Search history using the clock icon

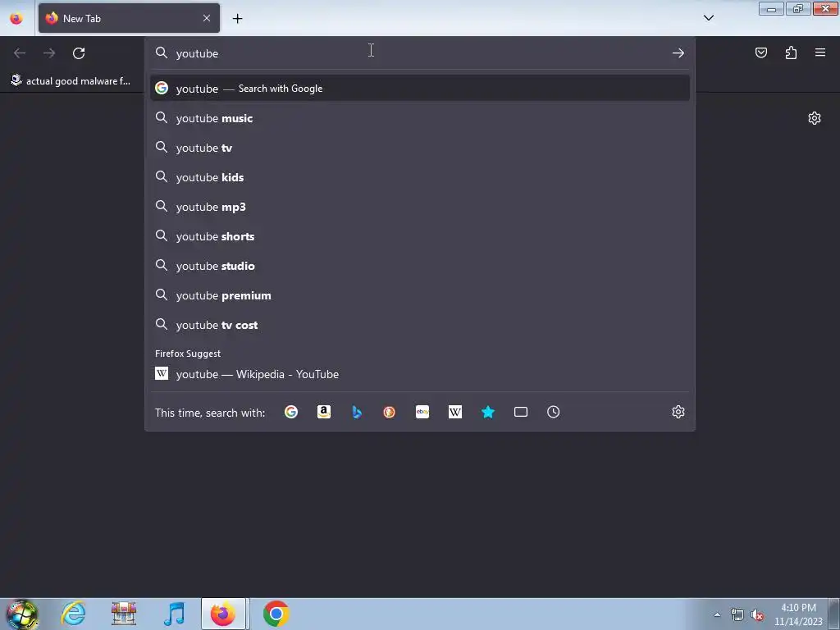(554, 412)
